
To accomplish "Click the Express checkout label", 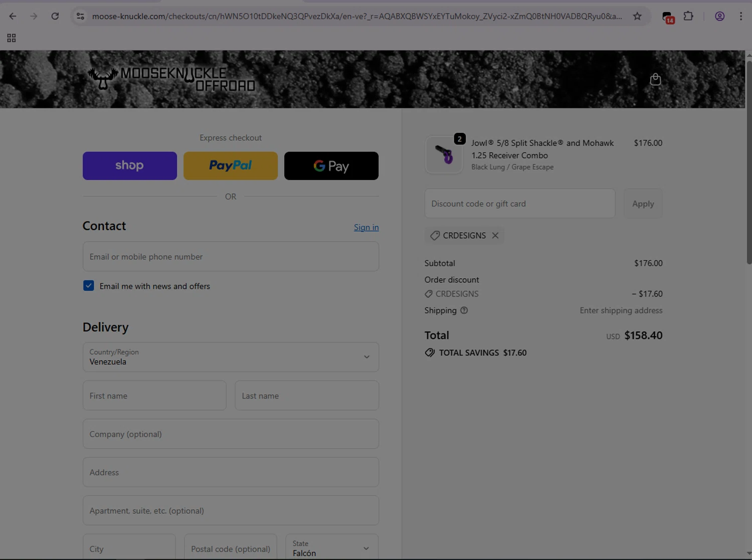I will pyautogui.click(x=231, y=138).
